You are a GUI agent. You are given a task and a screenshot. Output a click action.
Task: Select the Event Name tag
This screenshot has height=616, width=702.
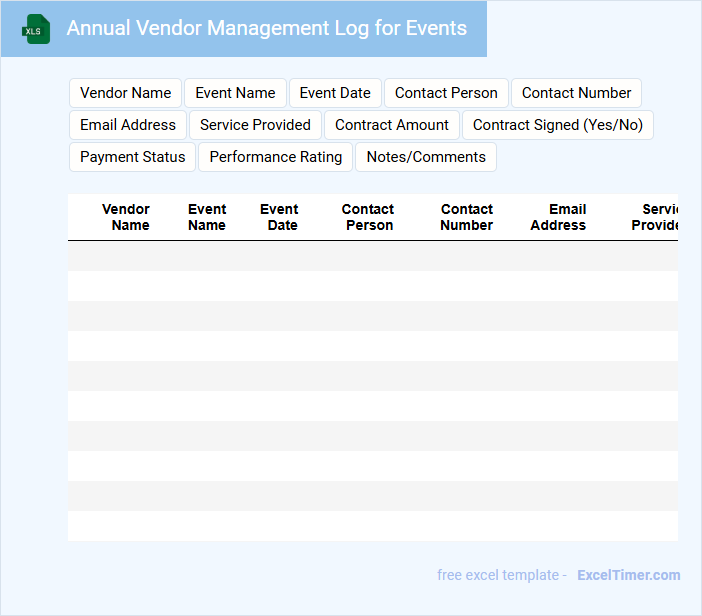235,93
